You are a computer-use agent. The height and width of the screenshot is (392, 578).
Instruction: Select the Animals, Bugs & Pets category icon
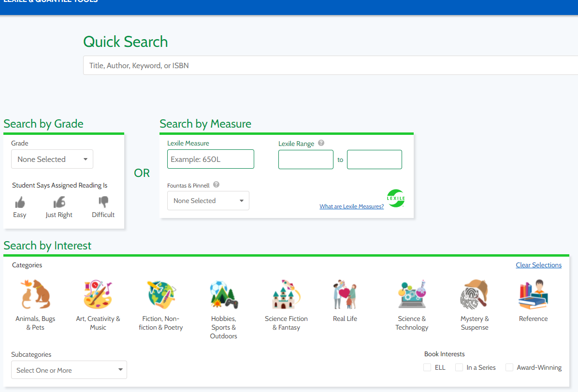coord(35,294)
